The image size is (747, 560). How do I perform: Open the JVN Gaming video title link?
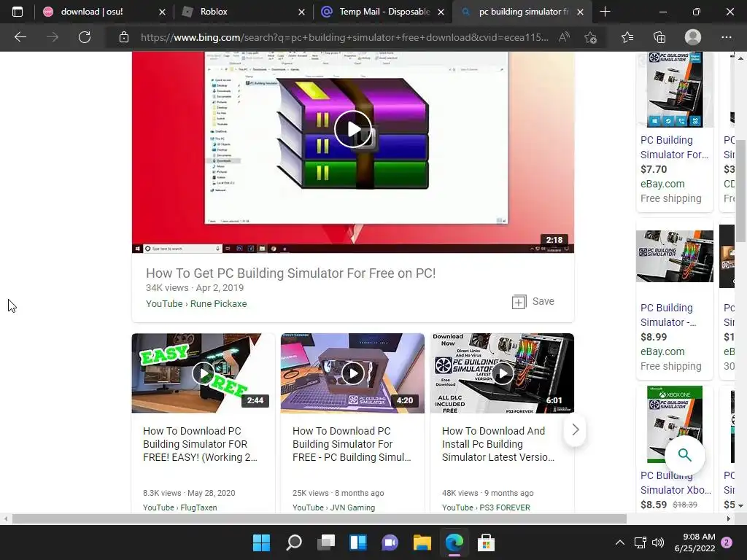[352, 444]
